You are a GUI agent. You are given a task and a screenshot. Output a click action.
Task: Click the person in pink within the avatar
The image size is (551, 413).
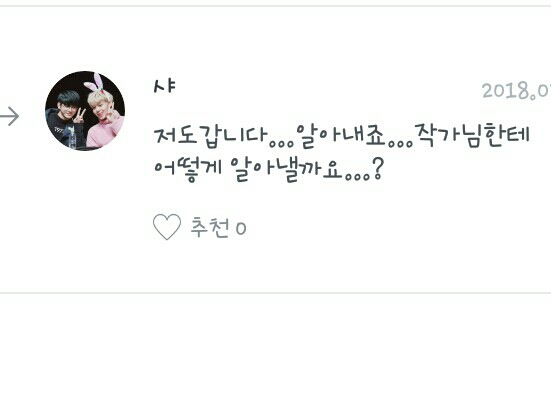pos(104,120)
